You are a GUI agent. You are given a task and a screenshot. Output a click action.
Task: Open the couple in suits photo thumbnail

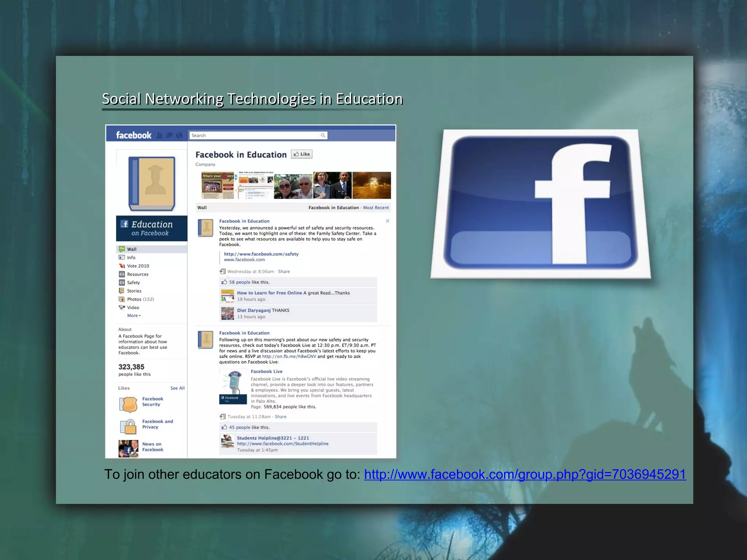(x=333, y=185)
